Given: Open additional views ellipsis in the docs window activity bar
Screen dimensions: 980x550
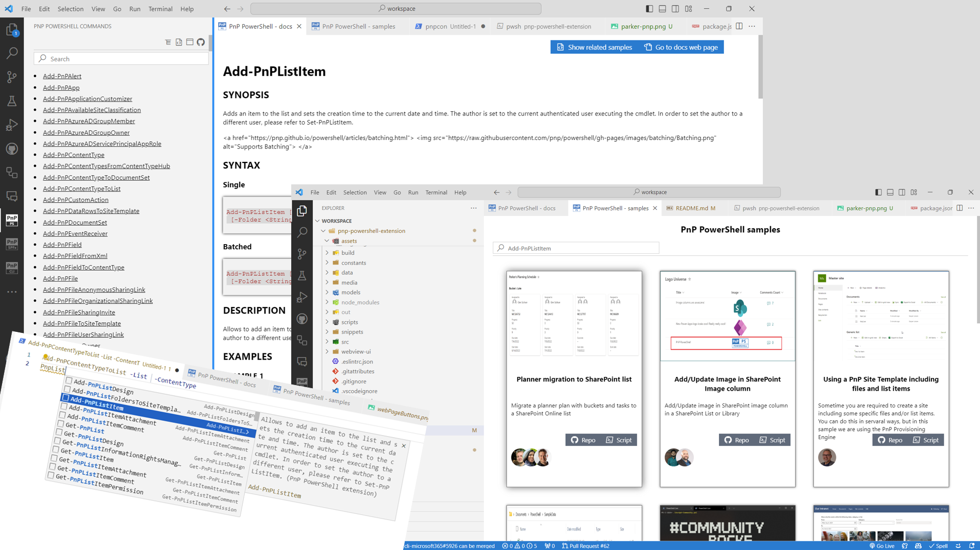Looking at the screenshot, I should (x=12, y=292).
